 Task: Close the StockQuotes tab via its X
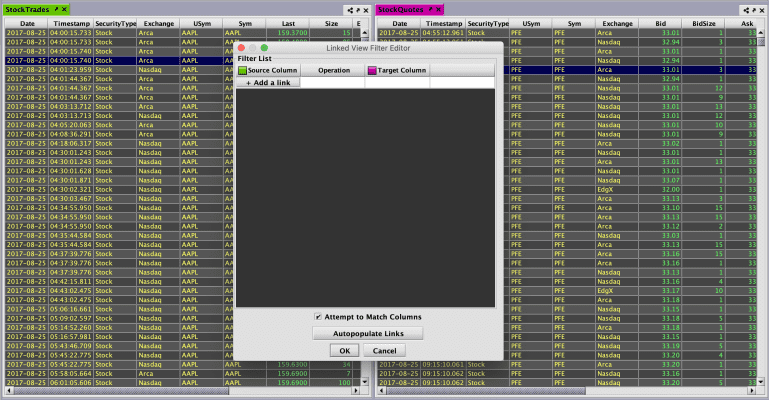(440, 8)
